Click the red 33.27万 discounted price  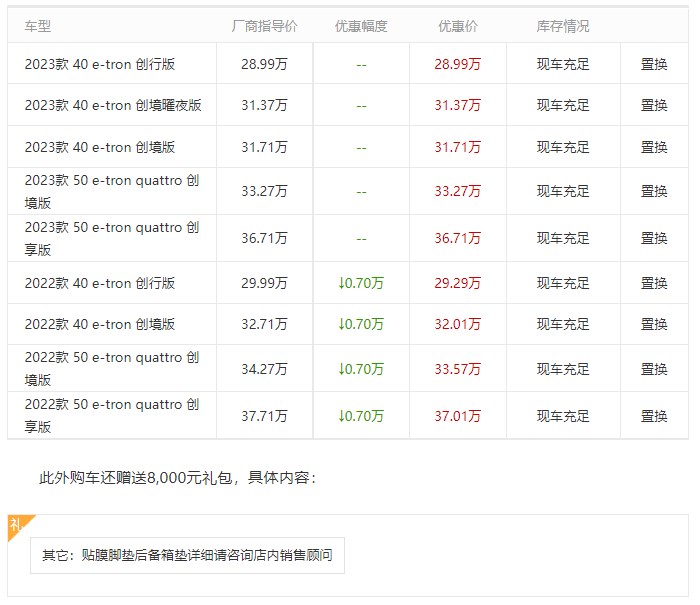[x=458, y=192]
